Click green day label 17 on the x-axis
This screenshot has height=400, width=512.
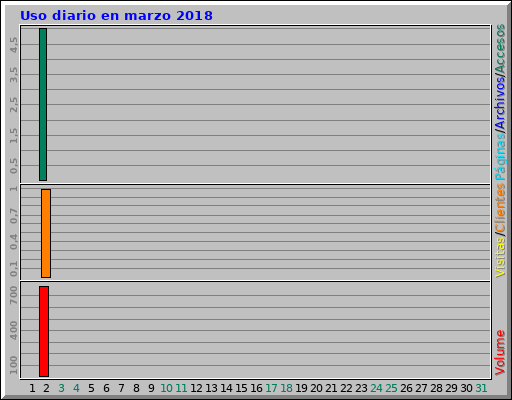tap(271, 388)
